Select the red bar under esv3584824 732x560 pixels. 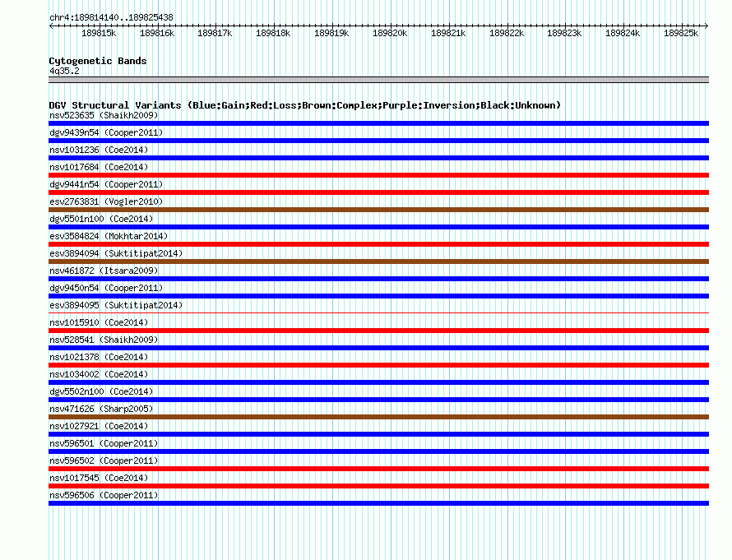pyautogui.click(x=378, y=244)
